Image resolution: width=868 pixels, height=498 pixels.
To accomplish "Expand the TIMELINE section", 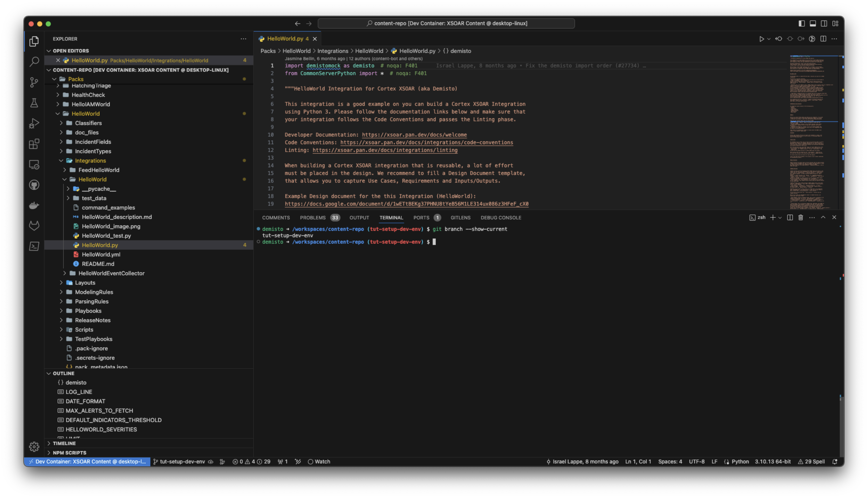I will pos(64,443).
